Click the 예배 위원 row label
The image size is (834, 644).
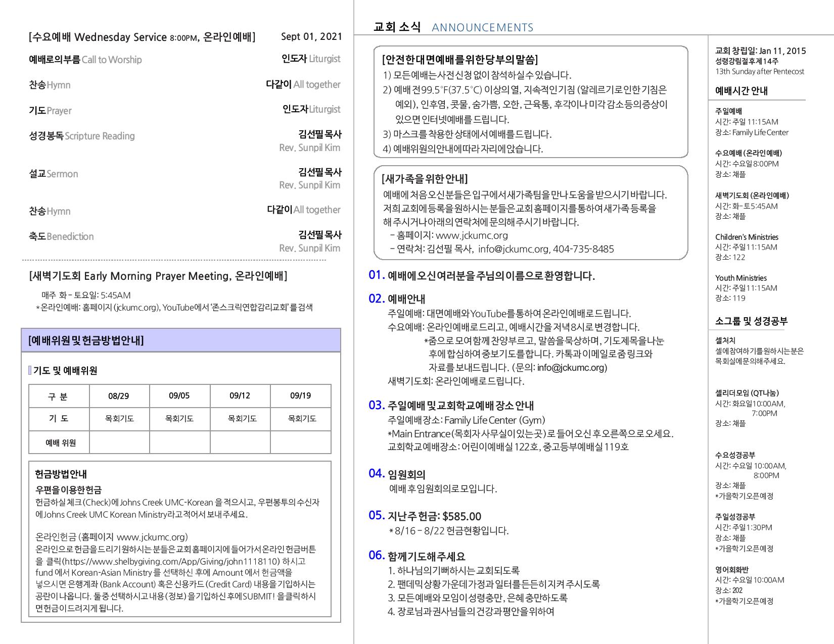[x=61, y=443]
